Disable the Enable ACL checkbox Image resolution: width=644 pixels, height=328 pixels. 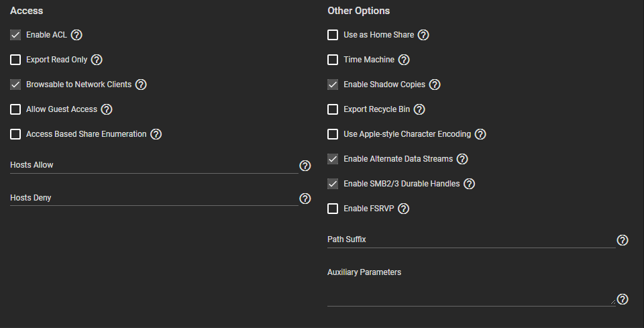point(15,35)
